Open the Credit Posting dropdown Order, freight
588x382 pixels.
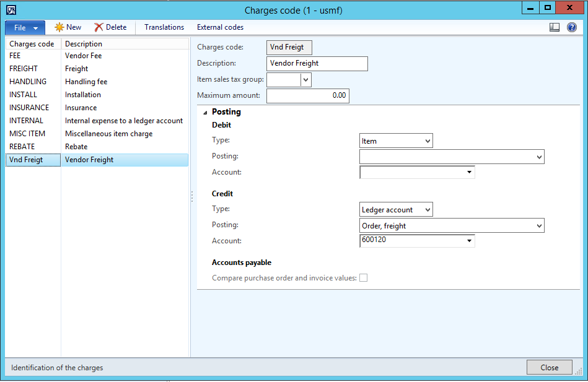[452, 226]
